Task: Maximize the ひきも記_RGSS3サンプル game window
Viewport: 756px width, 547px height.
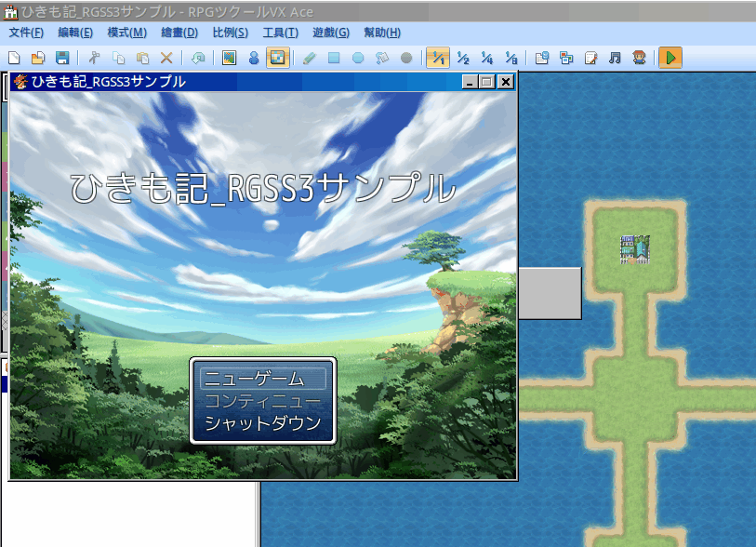Action: point(487,82)
